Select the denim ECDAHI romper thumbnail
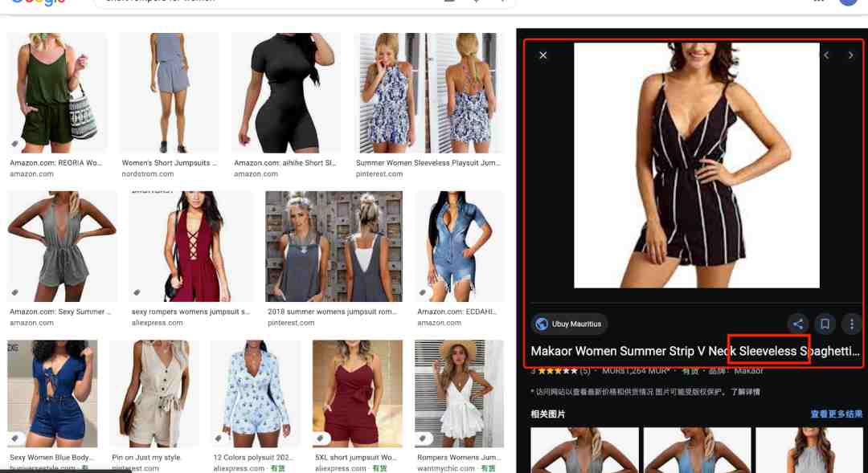 pyautogui.click(x=460, y=247)
